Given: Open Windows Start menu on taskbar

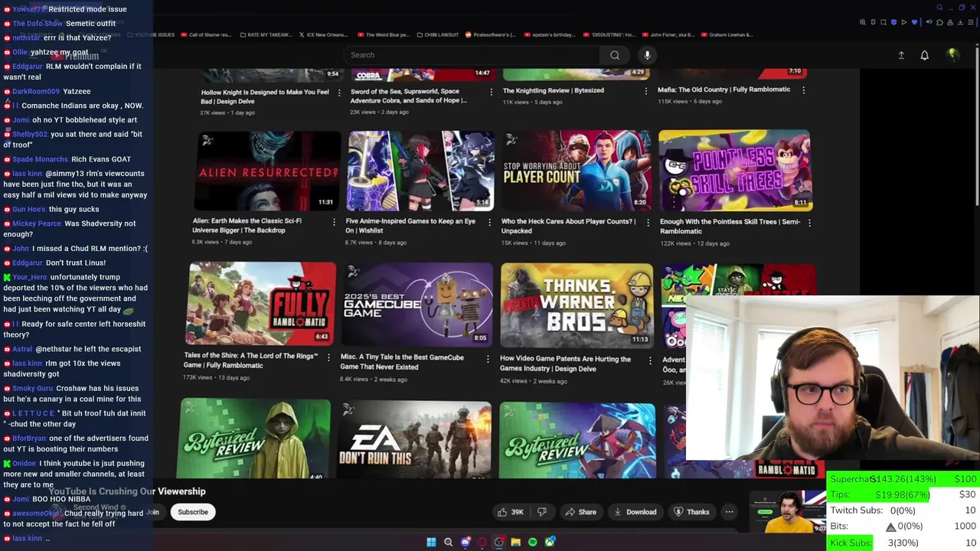Looking at the screenshot, I should [431, 542].
